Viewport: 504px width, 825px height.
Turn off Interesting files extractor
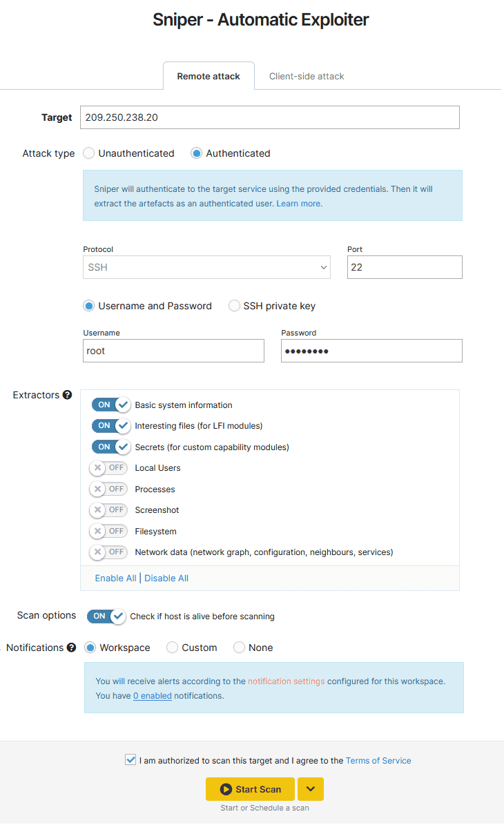(x=110, y=426)
